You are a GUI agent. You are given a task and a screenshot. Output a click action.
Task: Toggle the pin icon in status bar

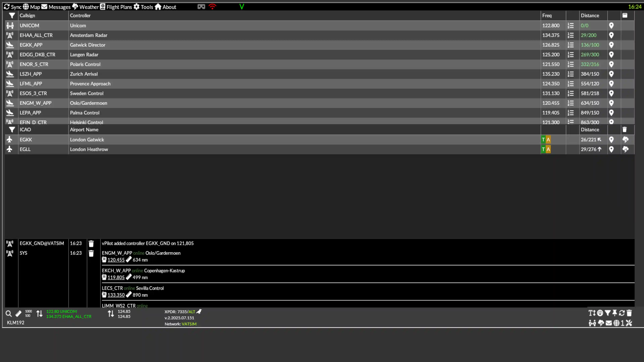click(x=614, y=313)
